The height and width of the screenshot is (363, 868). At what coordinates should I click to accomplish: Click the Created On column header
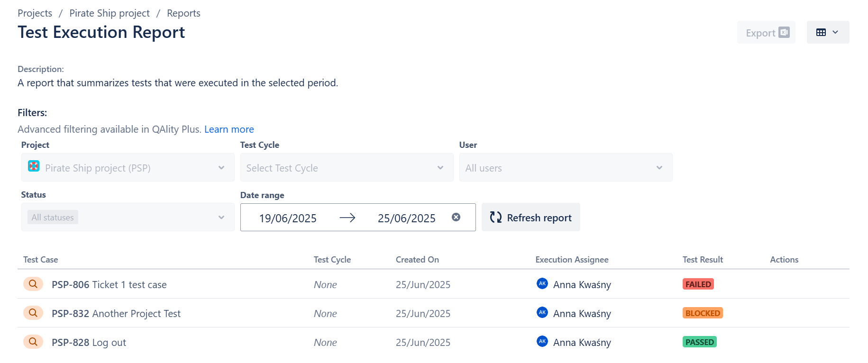tap(417, 260)
